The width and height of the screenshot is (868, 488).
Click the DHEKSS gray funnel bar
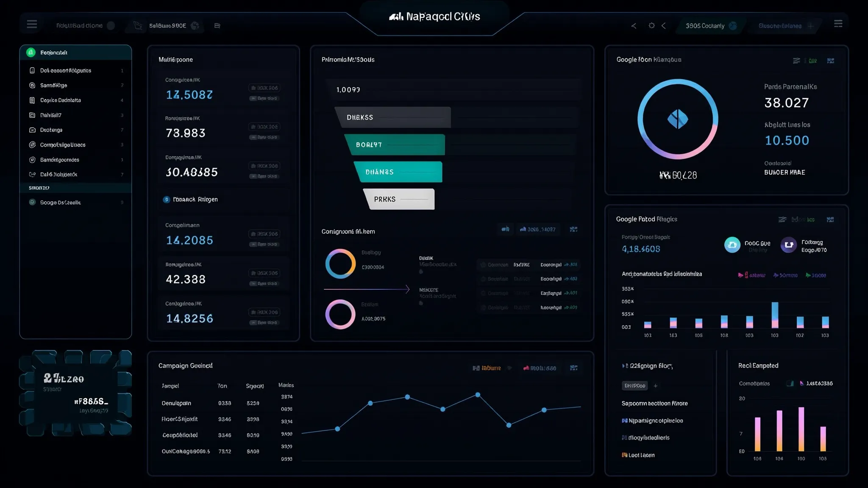pyautogui.click(x=393, y=117)
